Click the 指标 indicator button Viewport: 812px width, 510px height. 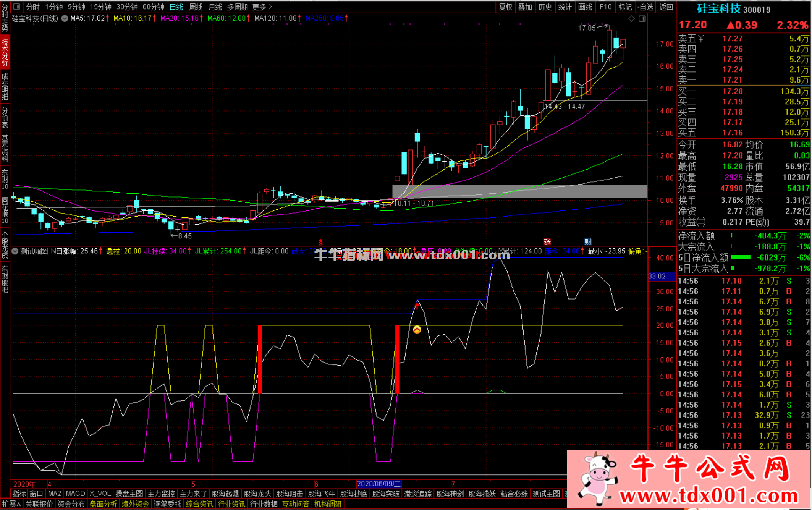pos(19,494)
